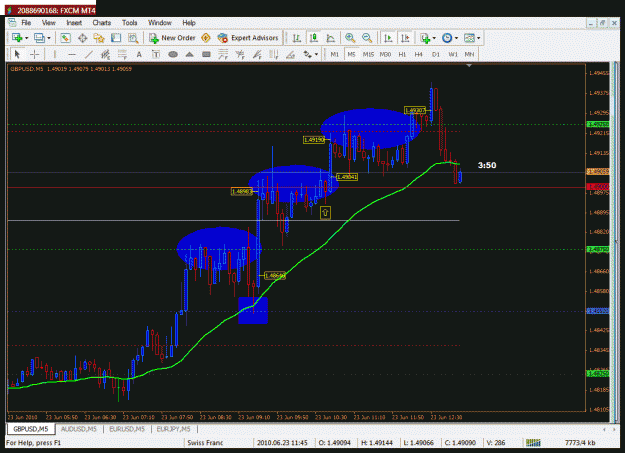Select the Text Label tool marked T

point(156,54)
